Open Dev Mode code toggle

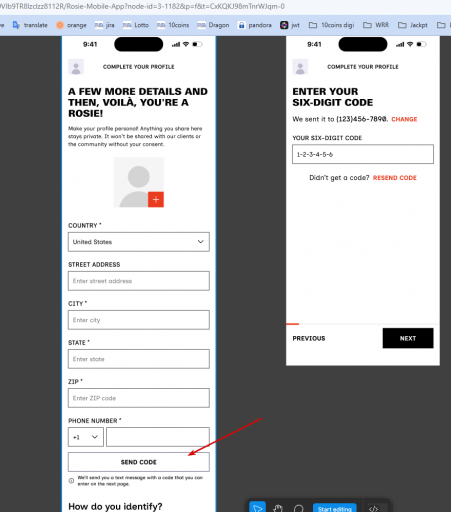[373, 509]
